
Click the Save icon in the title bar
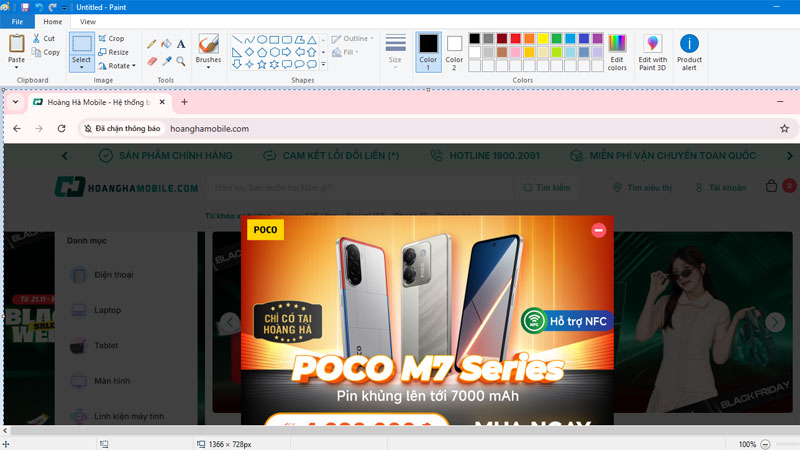pos(25,7)
